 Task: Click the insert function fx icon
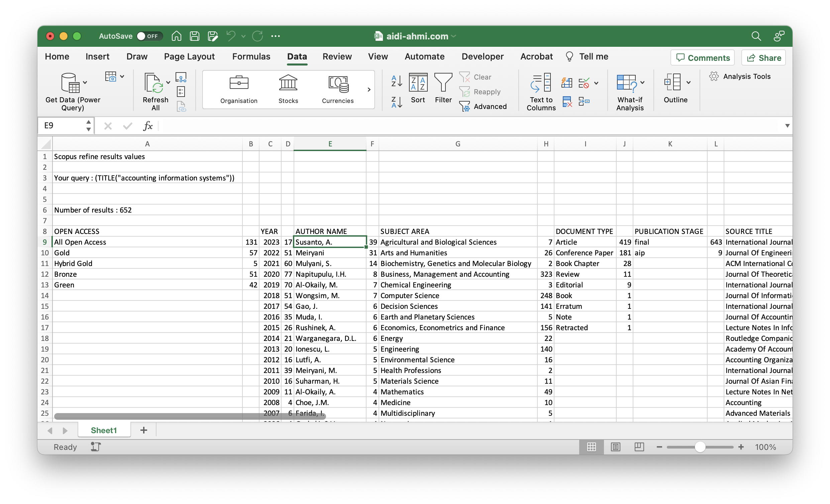148,126
